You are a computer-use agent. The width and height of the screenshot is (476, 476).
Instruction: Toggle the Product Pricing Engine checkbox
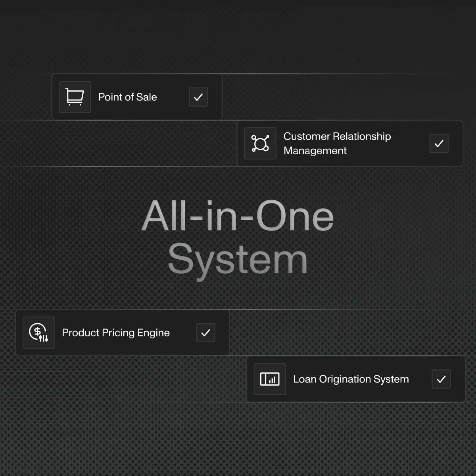tap(206, 332)
